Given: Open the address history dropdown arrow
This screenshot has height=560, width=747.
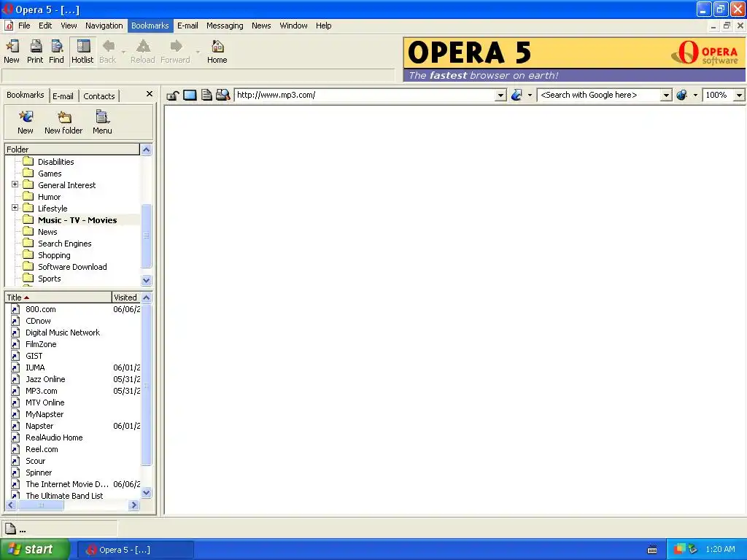Looking at the screenshot, I should click(x=500, y=96).
